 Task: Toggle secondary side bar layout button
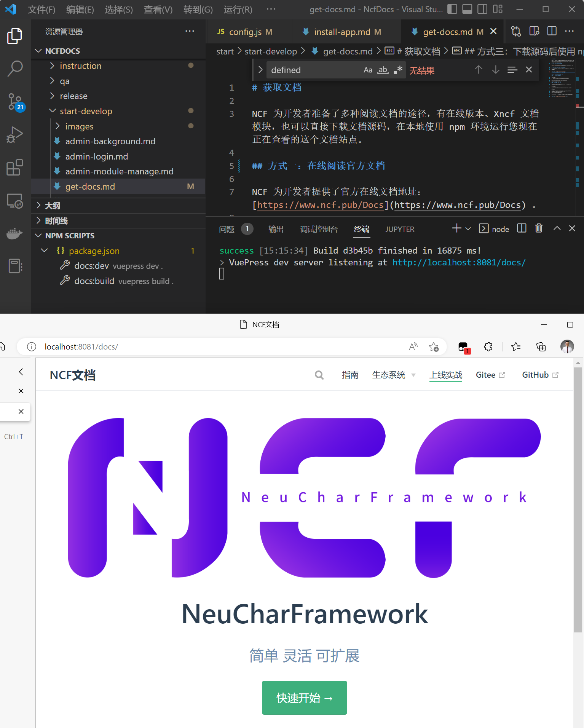pyautogui.click(x=482, y=9)
